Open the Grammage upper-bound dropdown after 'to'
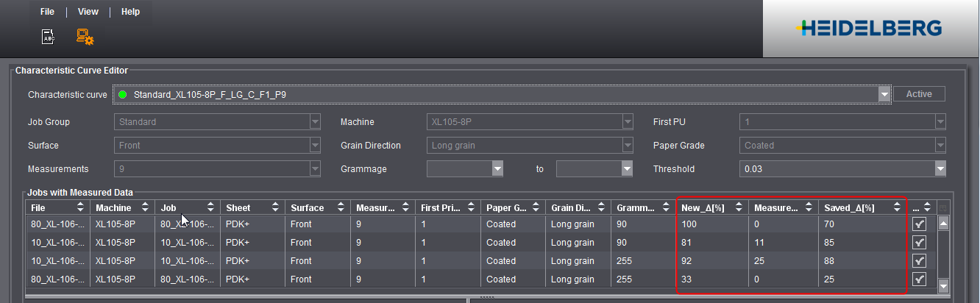Image resolution: width=980 pixels, height=303 pixels. [x=627, y=169]
